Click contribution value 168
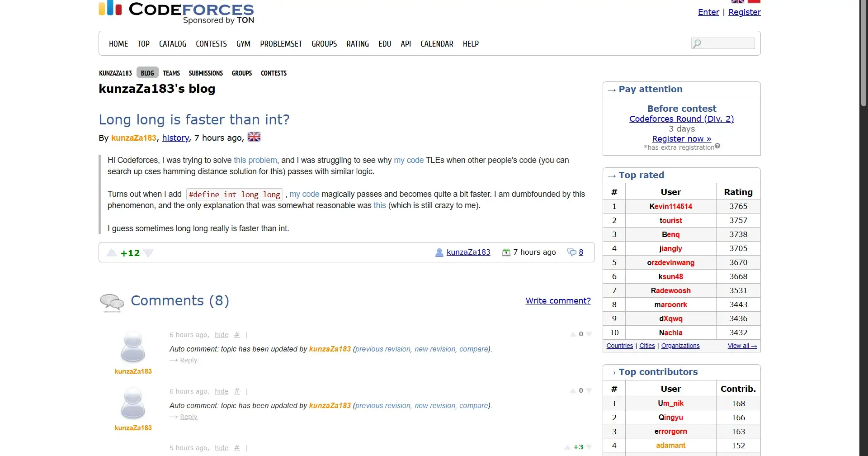This screenshot has height=456, width=868. click(x=738, y=404)
